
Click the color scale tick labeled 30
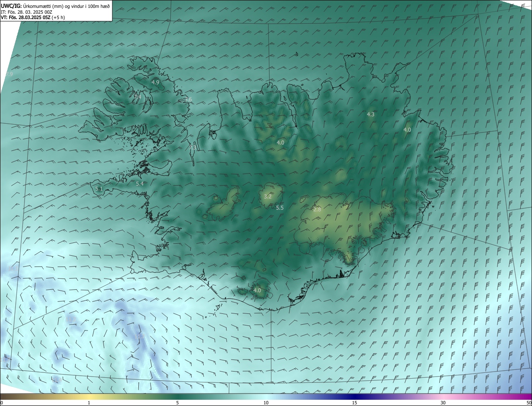coord(443,403)
